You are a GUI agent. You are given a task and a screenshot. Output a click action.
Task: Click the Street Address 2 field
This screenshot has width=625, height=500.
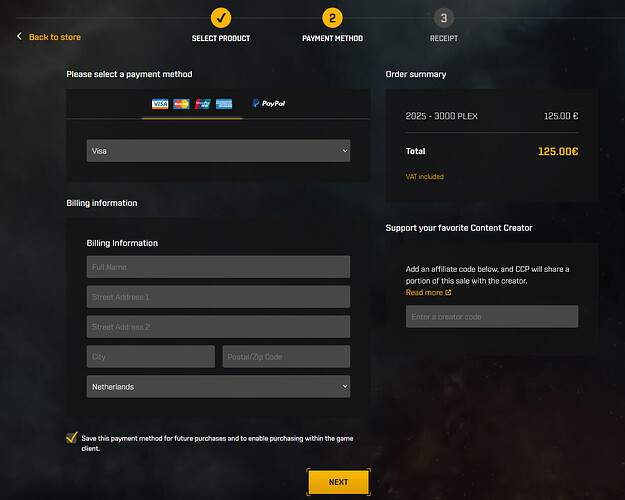click(x=218, y=327)
